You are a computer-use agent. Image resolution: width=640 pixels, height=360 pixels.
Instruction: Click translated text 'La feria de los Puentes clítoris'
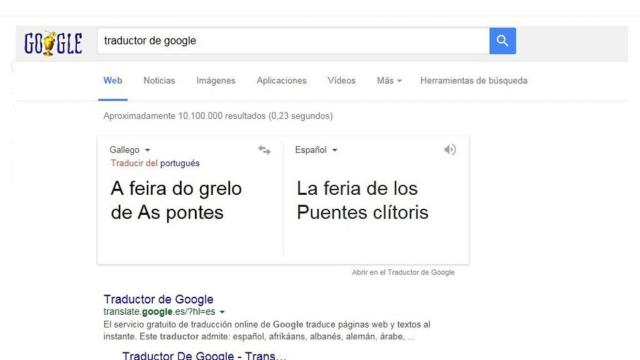pyautogui.click(x=362, y=200)
